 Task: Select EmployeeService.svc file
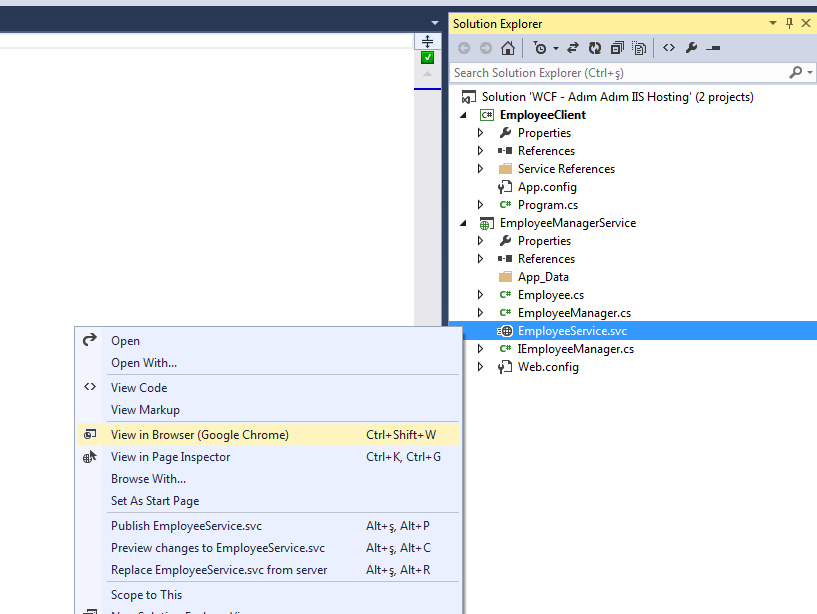(x=572, y=331)
